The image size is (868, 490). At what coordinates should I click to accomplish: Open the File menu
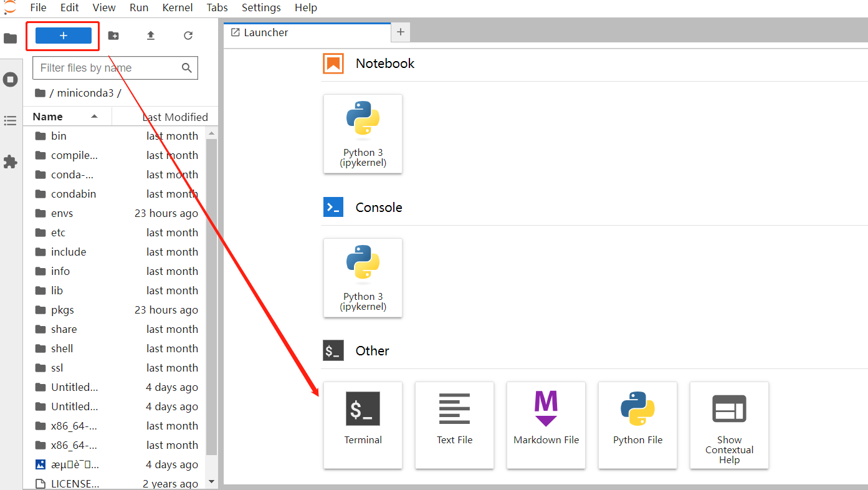pos(38,7)
